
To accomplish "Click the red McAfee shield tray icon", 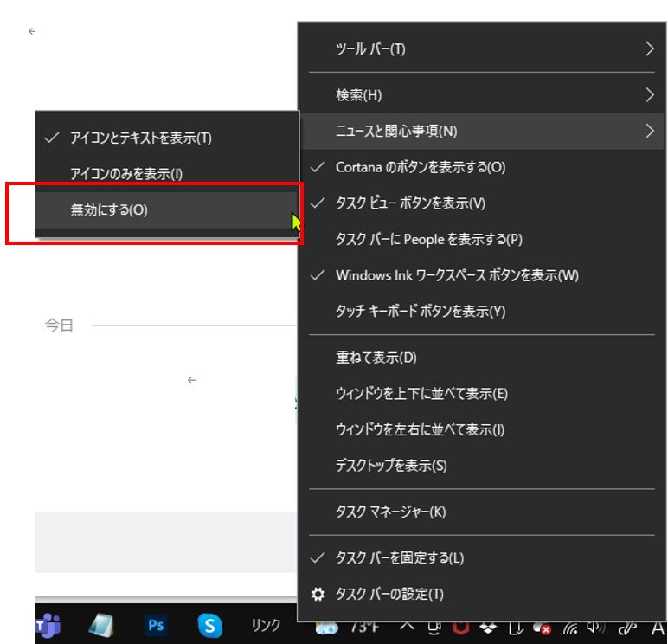I will 460,628.
